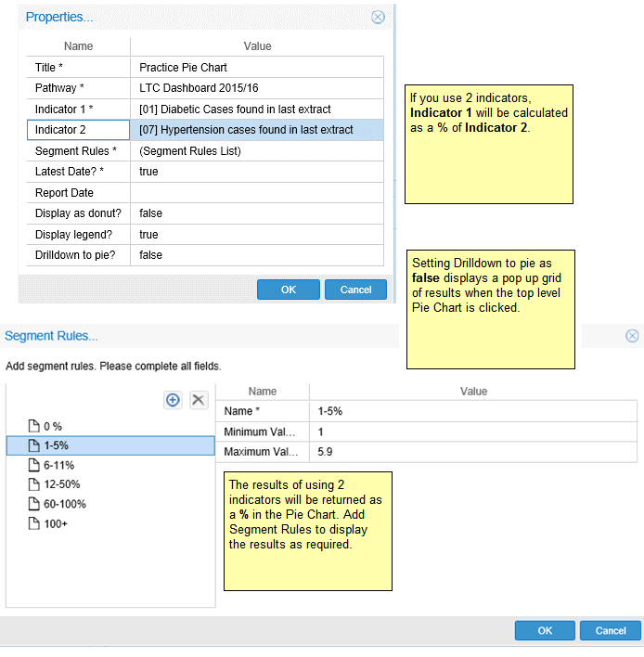Toggle the 'Display legend?' value
Image resolution: width=644 pixels, height=657 pixels.
256,235
